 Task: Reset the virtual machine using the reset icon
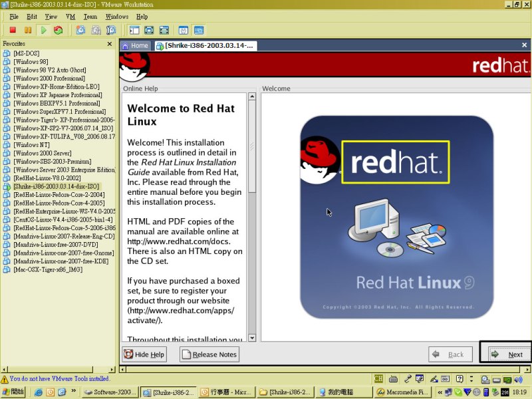(x=59, y=30)
